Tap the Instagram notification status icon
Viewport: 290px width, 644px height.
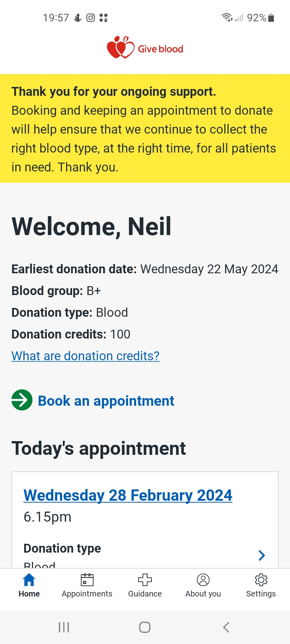[x=91, y=18]
